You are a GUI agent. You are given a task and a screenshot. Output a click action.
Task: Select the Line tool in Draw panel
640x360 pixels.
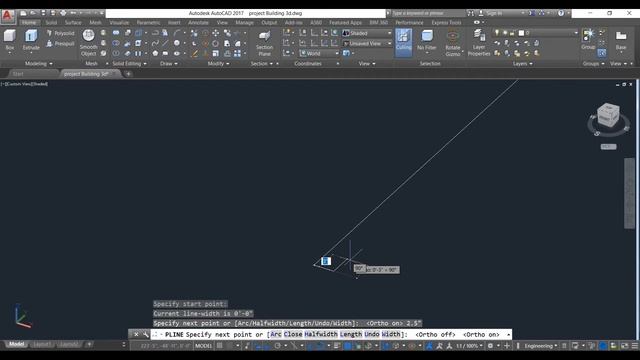tap(165, 43)
